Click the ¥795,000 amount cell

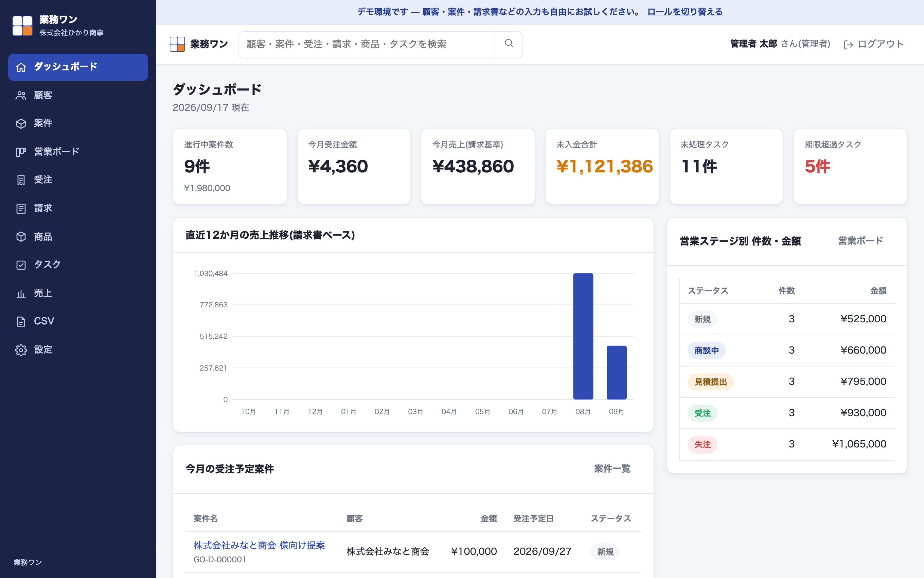[863, 381]
